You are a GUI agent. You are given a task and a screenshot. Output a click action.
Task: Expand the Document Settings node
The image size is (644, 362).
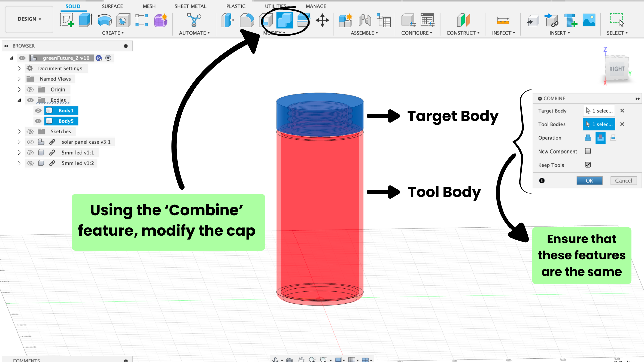click(19, 68)
